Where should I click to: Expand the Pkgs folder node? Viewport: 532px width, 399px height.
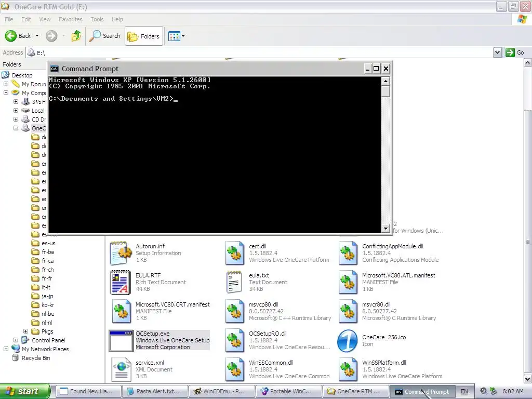(25, 331)
